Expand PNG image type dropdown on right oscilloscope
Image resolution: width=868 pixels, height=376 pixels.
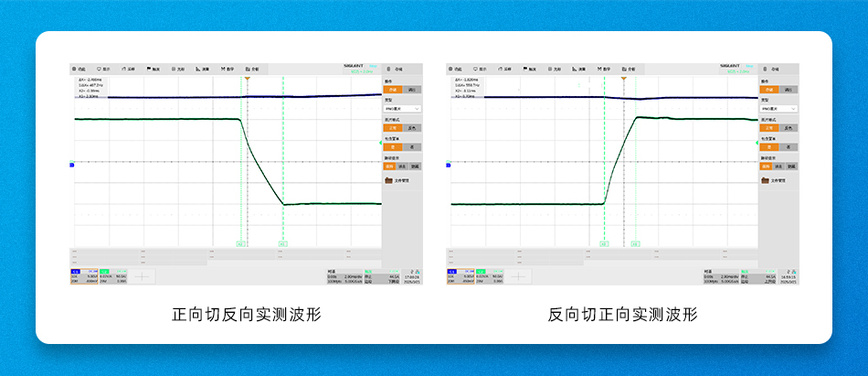(x=778, y=109)
